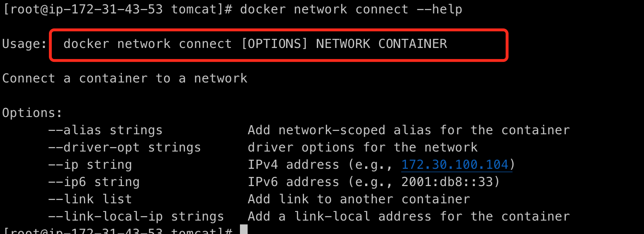Click the typed 'docker network connect --help' command
Viewport: 644px width, 234px height.
351,9
